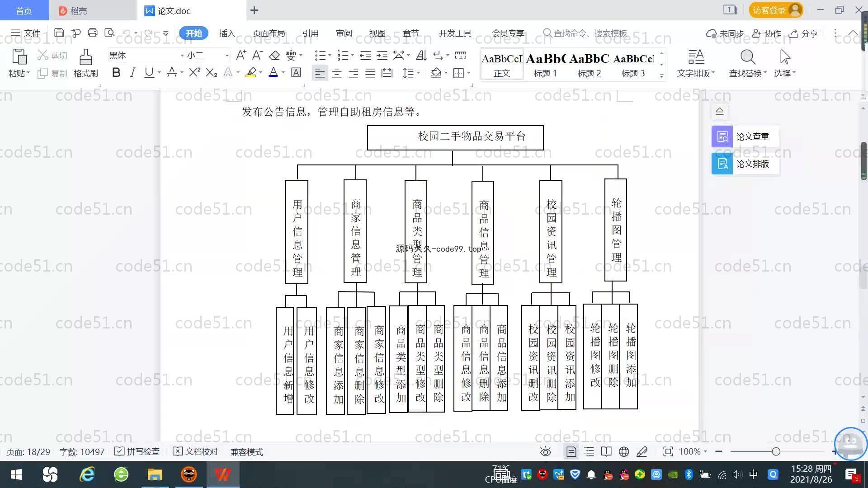Open new document tab with plus
The image size is (868, 488).
tap(255, 10)
